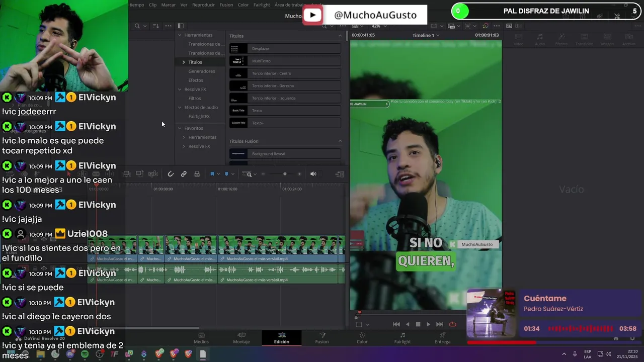Toggle position lock padlock icon
Viewport: 644px width, 362px height.
(197, 174)
